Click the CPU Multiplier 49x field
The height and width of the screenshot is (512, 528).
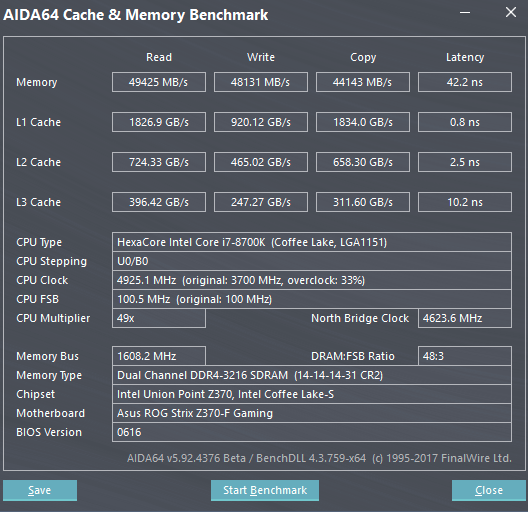click(x=159, y=318)
